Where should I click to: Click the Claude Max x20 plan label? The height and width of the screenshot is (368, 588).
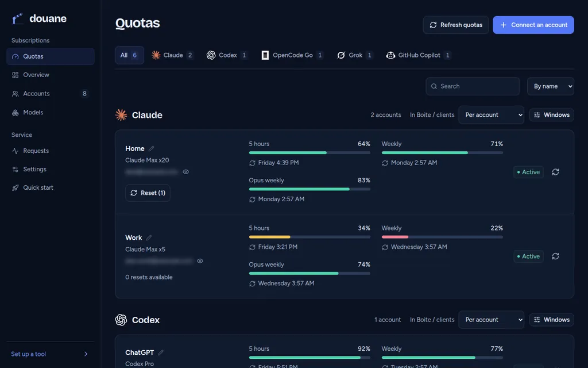(147, 160)
